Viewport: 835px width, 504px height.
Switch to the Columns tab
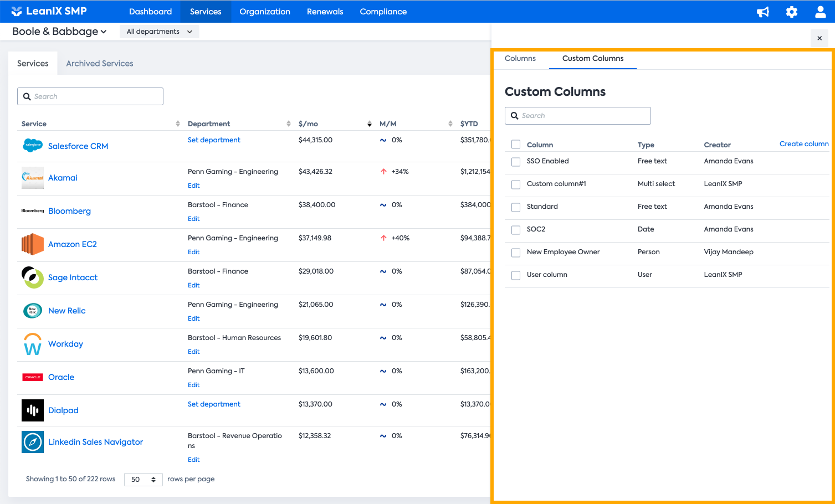coord(520,59)
